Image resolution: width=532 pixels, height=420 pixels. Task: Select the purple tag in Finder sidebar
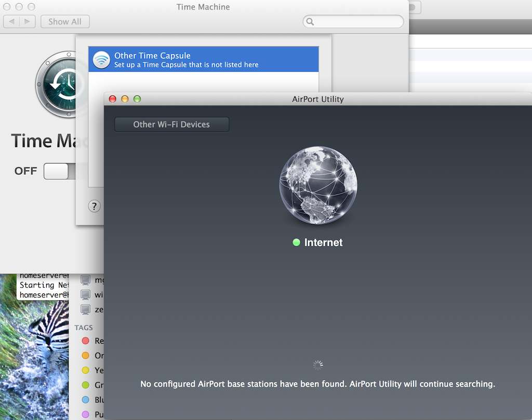click(86, 414)
